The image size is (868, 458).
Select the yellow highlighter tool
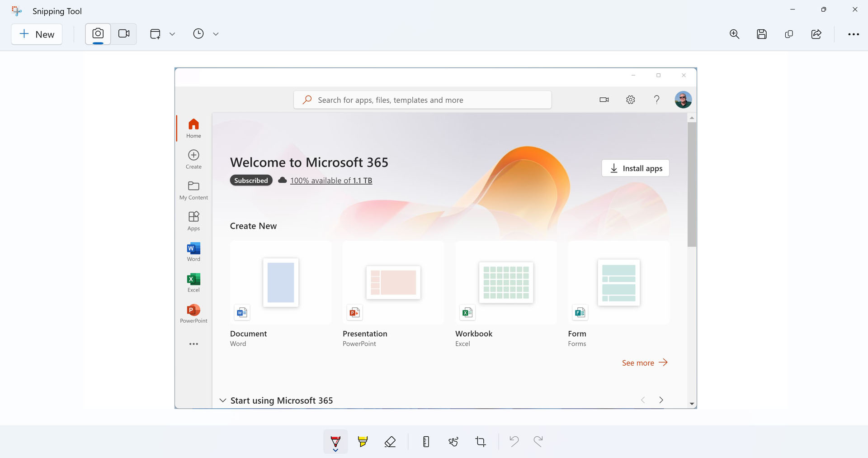[363, 441]
